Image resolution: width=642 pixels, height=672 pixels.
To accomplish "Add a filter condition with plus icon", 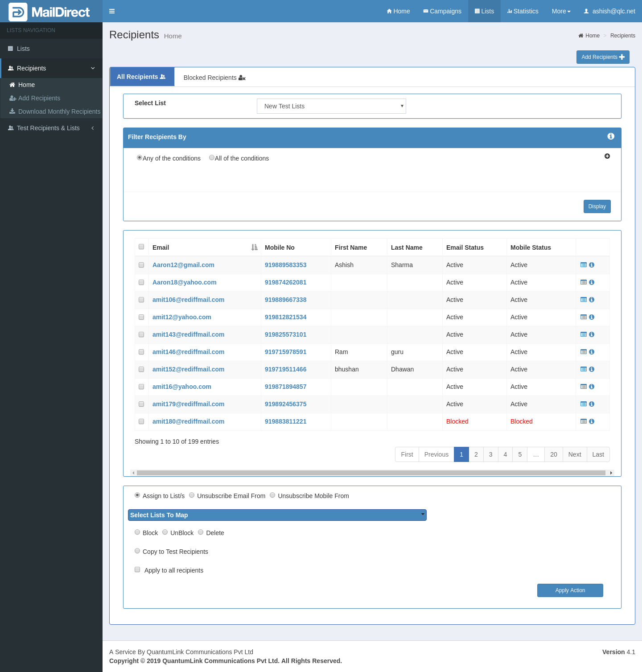I will tap(607, 156).
